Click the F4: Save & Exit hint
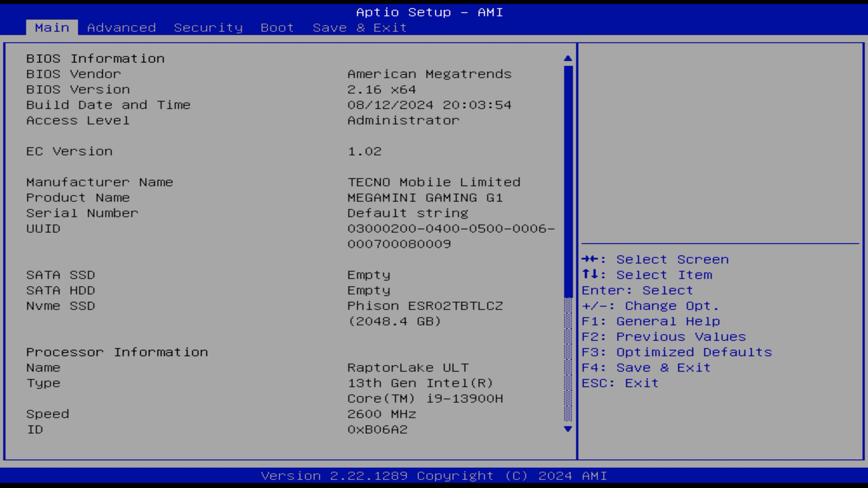 pyautogui.click(x=646, y=368)
